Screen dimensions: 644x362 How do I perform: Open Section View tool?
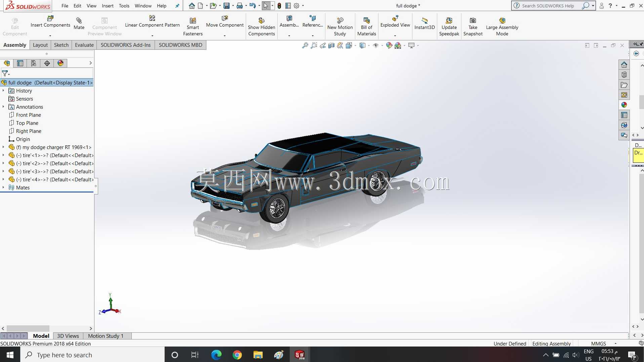331,45
